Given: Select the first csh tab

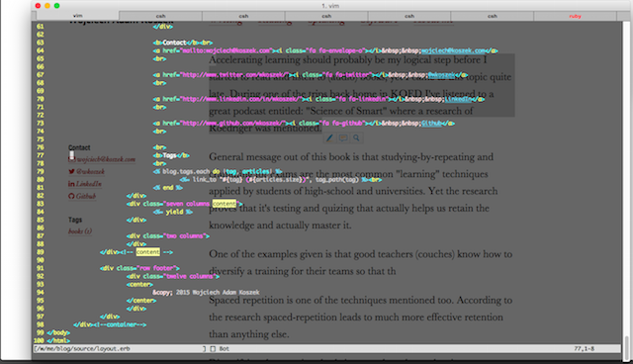Looking at the screenshot, I should point(160,16).
